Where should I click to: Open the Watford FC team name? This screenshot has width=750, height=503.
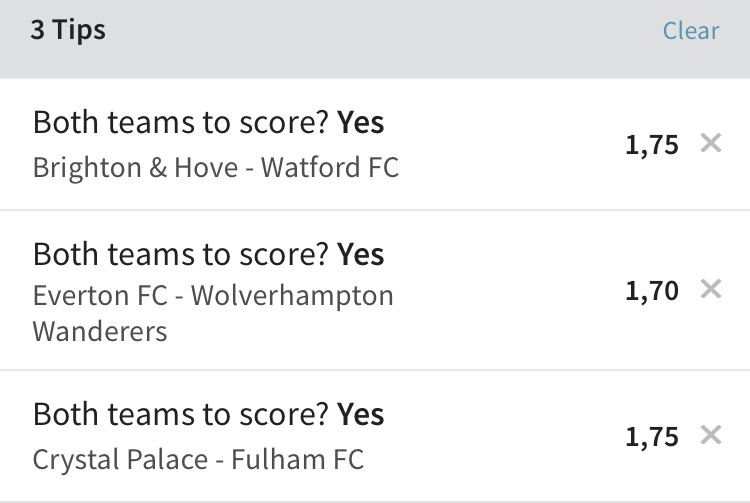pos(330,167)
